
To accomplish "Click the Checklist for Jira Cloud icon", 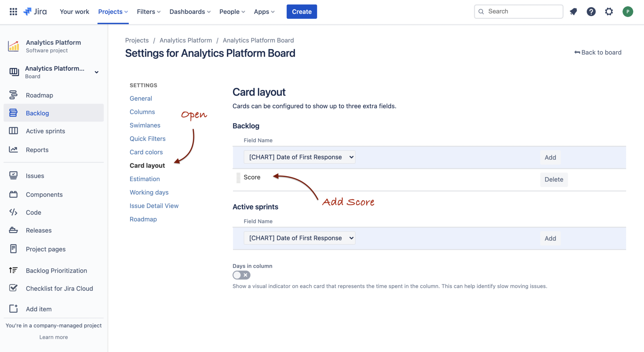I will coord(13,288).
